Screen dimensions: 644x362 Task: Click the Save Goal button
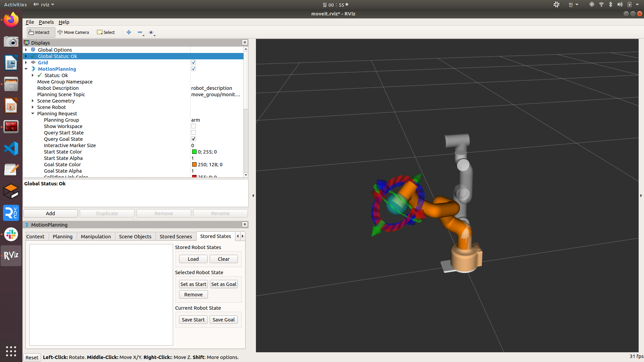224,319
